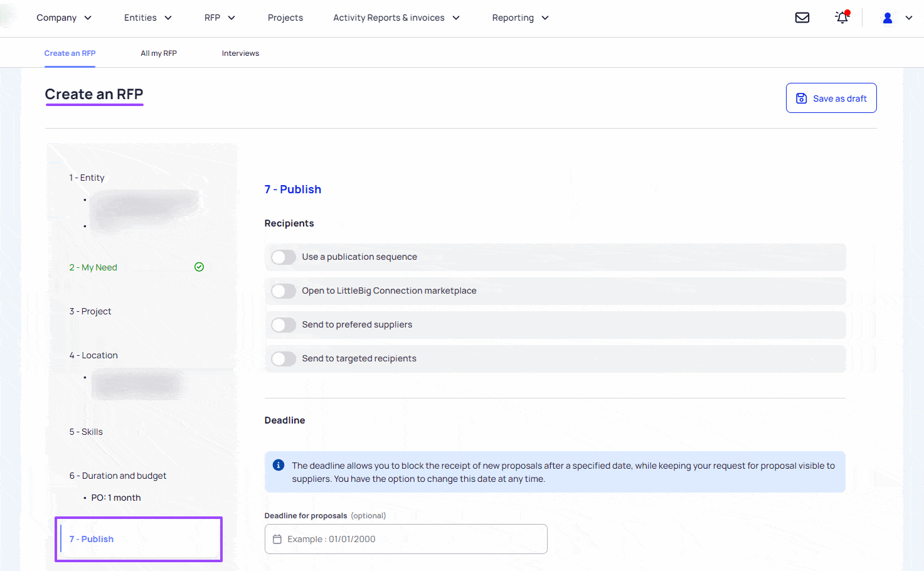
Task: Click the Deadline heading
Action: point(285,420)
